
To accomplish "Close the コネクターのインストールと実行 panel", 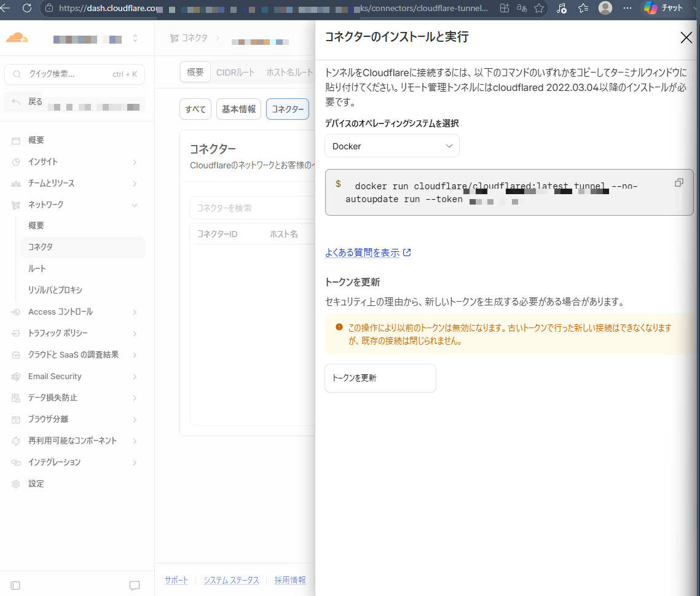I will click(x=686, y=37).
